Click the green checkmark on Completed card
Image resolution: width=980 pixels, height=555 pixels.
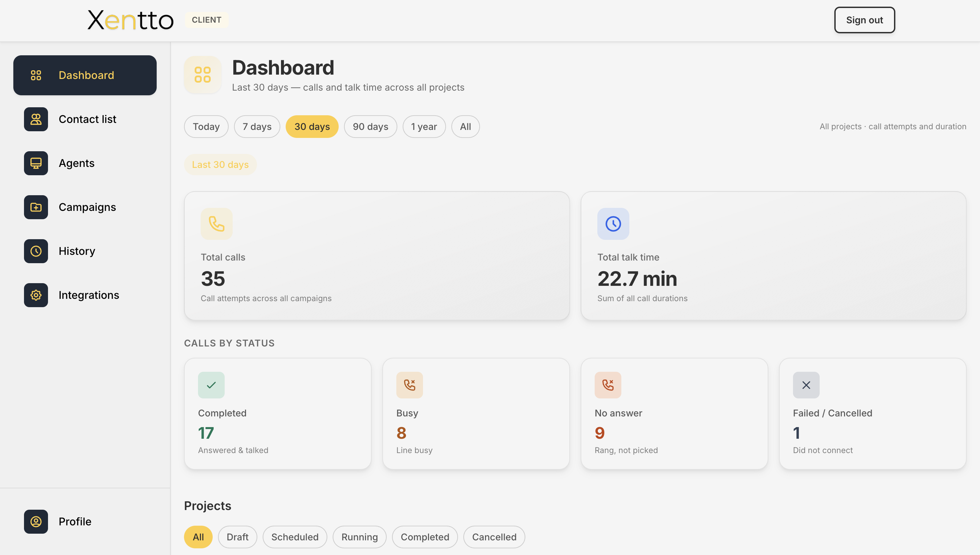tap(211, 385)
